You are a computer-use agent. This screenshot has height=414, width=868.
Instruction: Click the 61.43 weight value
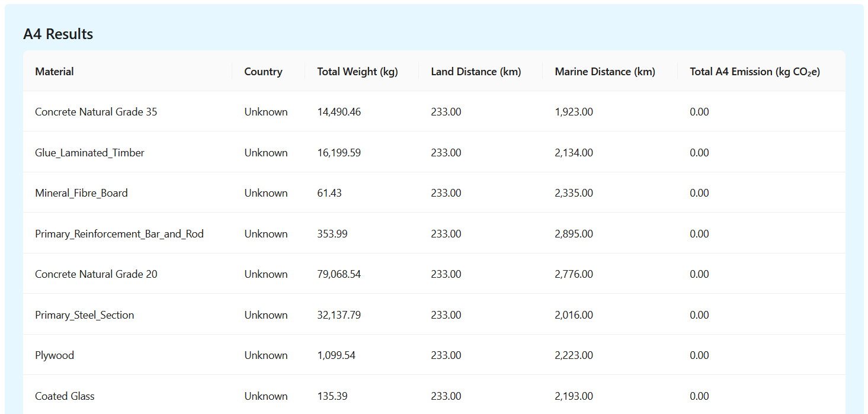[329, 193]
